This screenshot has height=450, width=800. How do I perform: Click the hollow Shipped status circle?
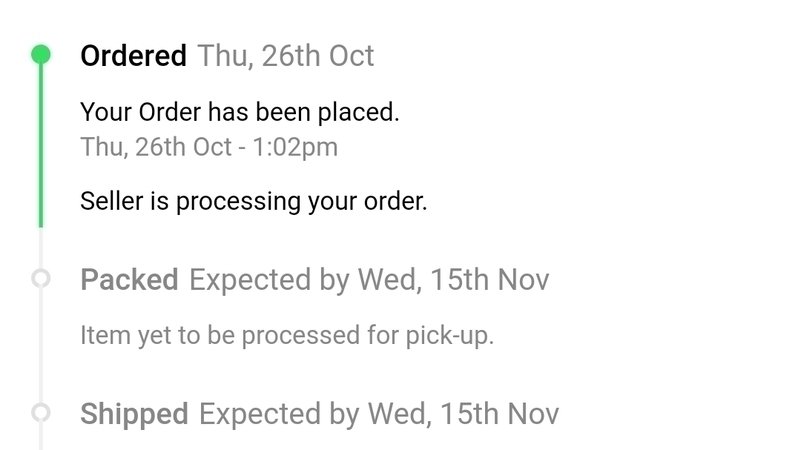40,412
